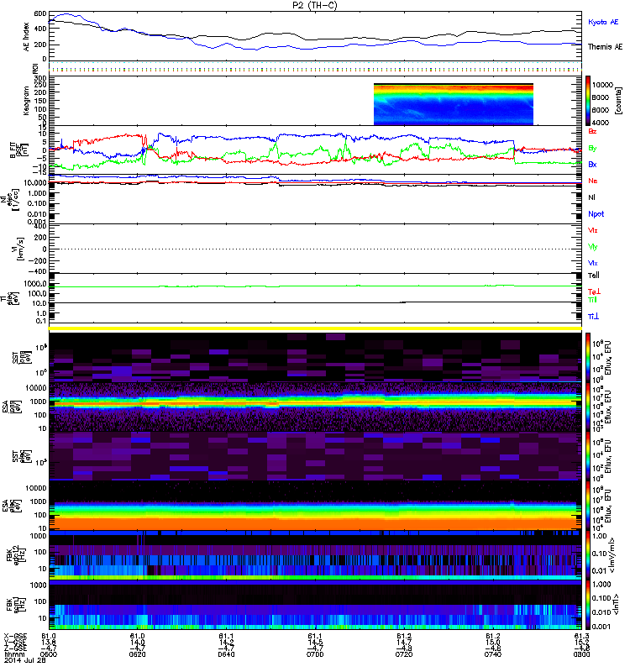Select the black Te parallel legend label
Image resolution: width=630 pixels, height=672 pixels.
click(594, 276)
